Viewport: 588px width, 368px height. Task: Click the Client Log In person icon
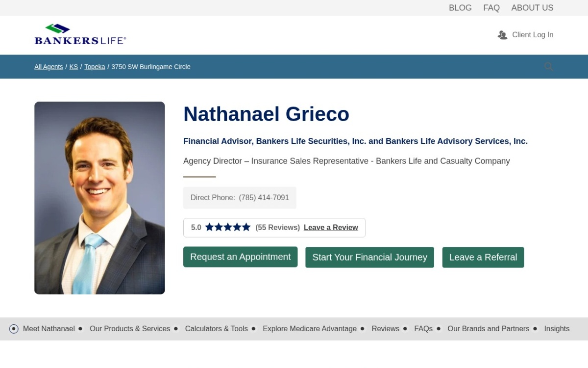502,35
